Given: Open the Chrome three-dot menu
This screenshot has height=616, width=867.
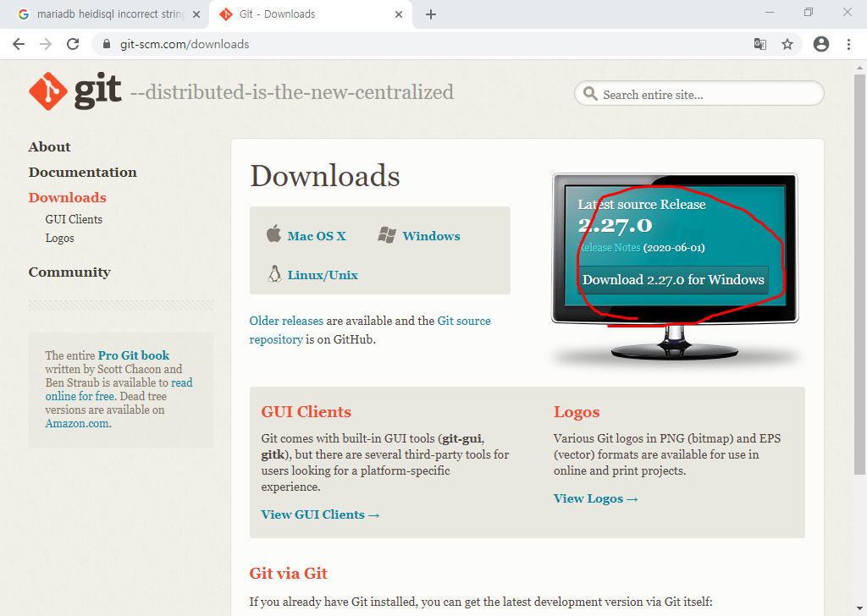Looking at the screenshot, I should 848,44.
